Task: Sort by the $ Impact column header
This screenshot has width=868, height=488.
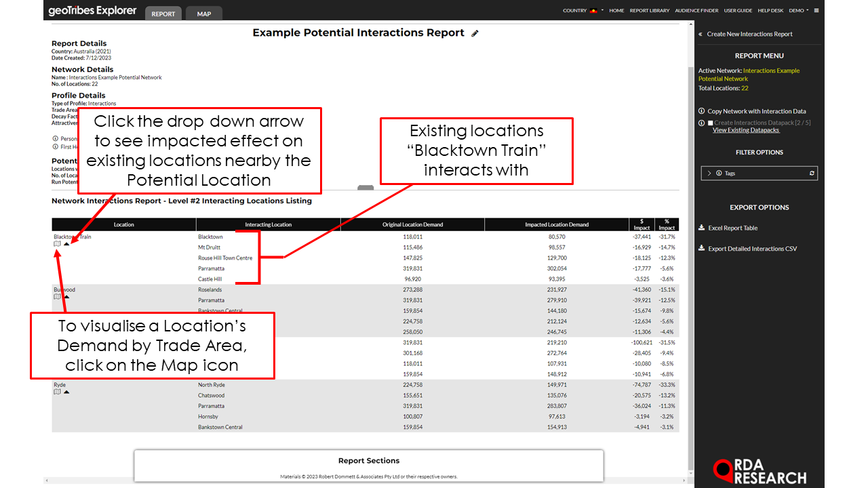Action: coord(642,224)
